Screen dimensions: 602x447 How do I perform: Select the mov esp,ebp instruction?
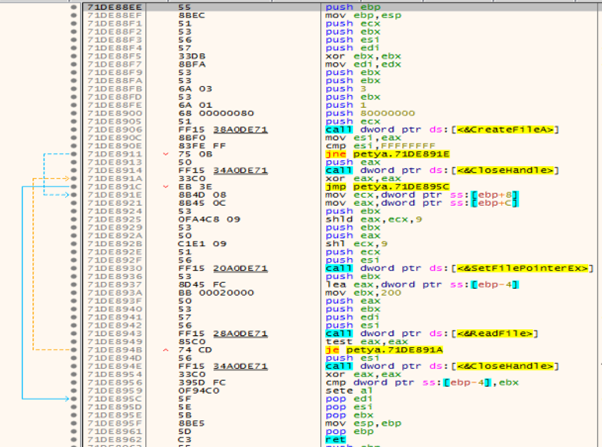tap(363, 423)
